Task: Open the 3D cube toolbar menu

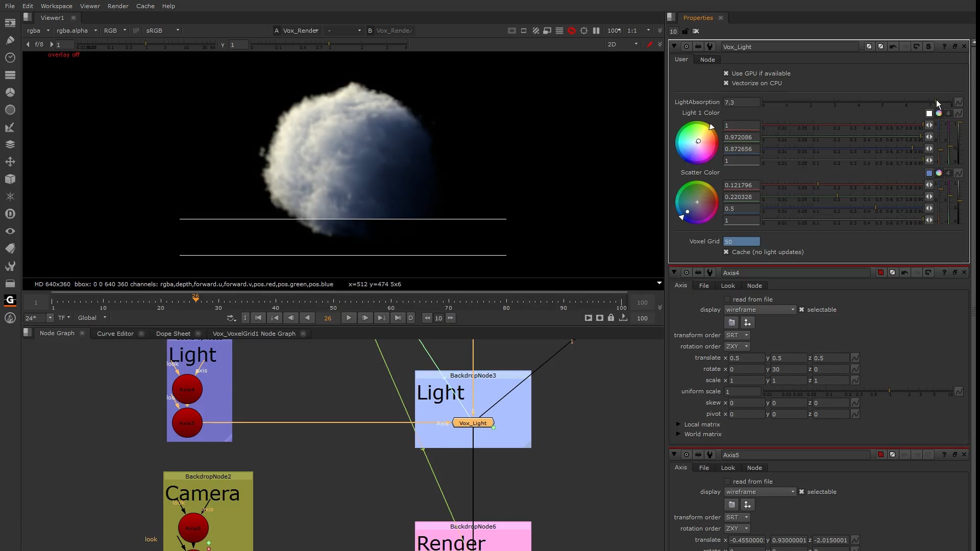Action: pyautogui.click(x=10, y=179)
